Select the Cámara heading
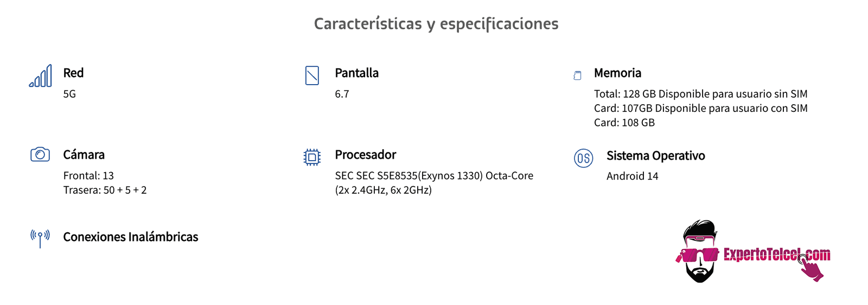868x305 pixels. [84, 155]
